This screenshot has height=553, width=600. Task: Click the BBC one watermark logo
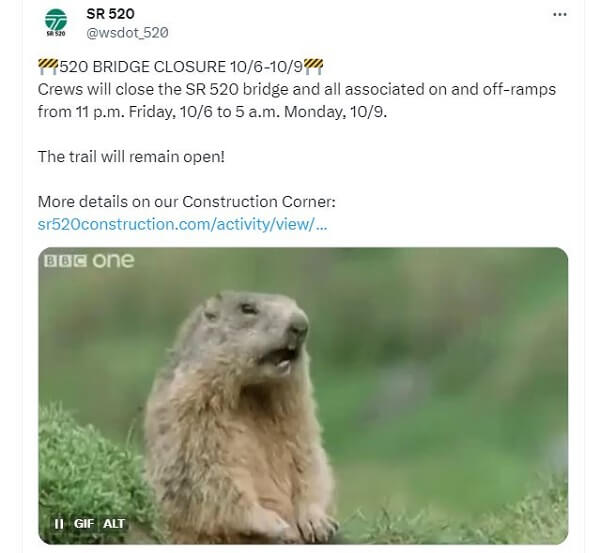pyautogui.click(x=89, y=261)
